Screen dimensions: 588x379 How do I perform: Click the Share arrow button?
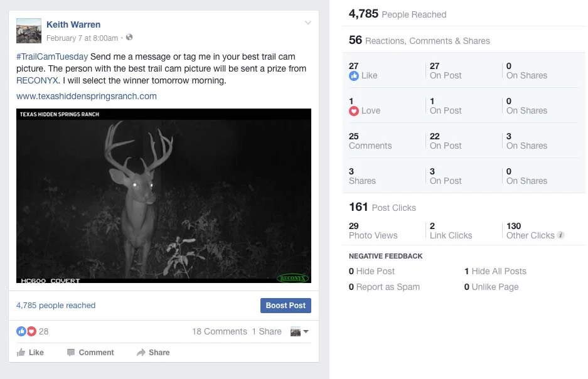(x=153, y=353)
